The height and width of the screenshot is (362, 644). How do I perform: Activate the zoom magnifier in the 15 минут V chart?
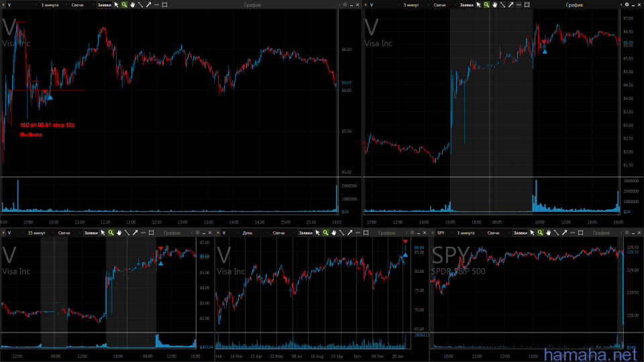pyautogui.click(x=111, y=233)
